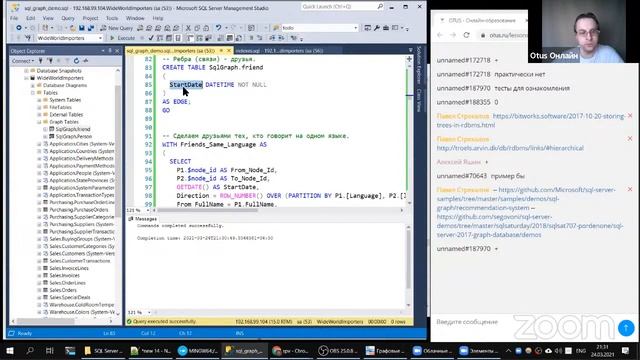Screen dimensions: 640x360
Task: Pin the Object Explorer panel
Action: coord(110,51)
